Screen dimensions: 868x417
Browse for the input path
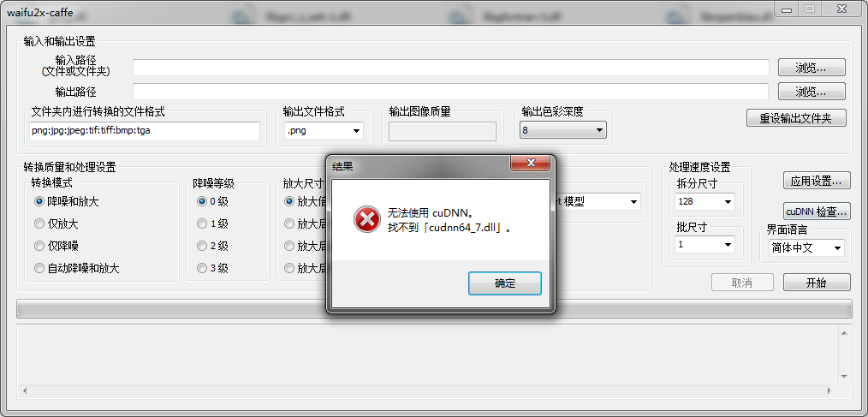tap(812, 68)
